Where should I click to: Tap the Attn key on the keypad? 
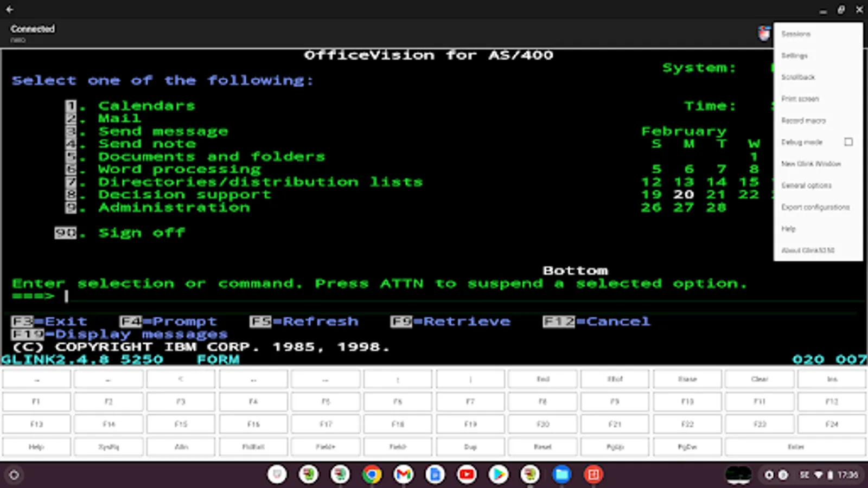(181, 447)
